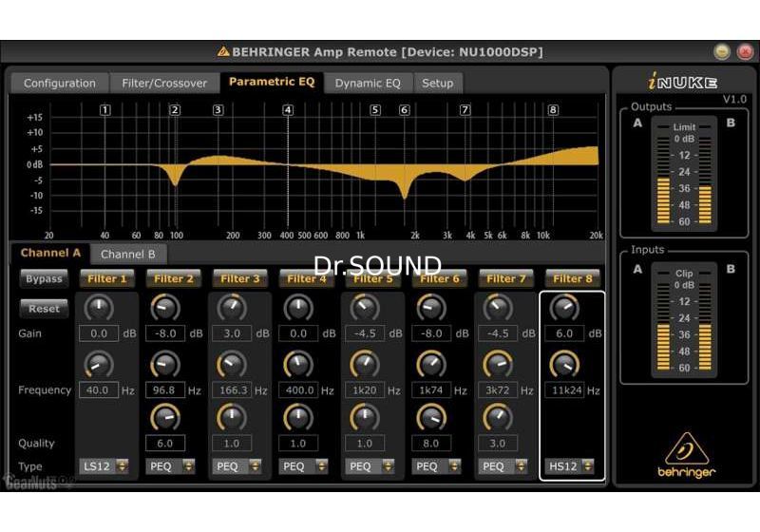This screenshot has width=760, height=532.
Task: Select the Channel A tab
Action: [x=50, y=253]
